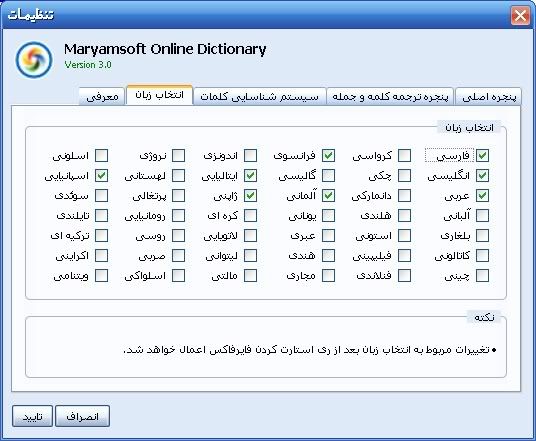Check the روسی (Russian) checkbox
Screen dimensions: 536x441
click(x=178, y=236)
